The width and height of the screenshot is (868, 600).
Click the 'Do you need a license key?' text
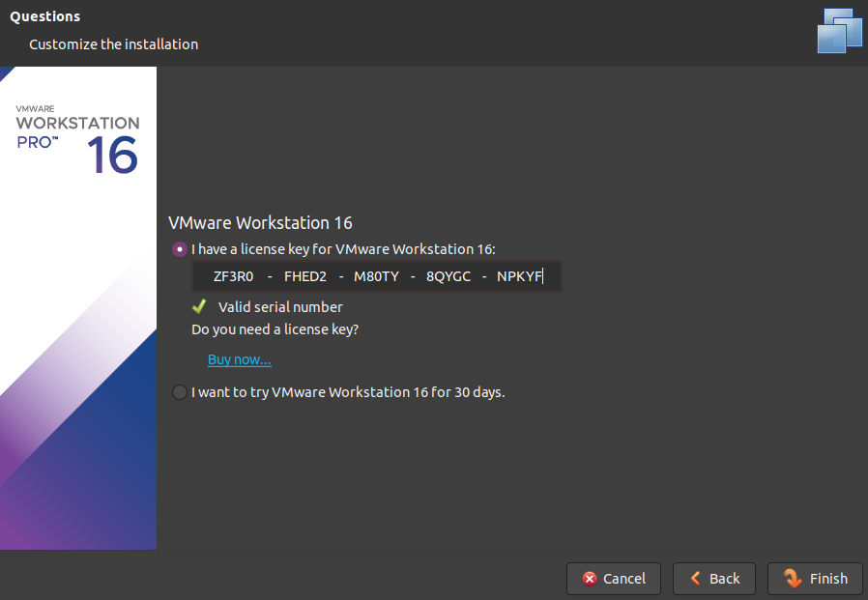tap(275, 329)
